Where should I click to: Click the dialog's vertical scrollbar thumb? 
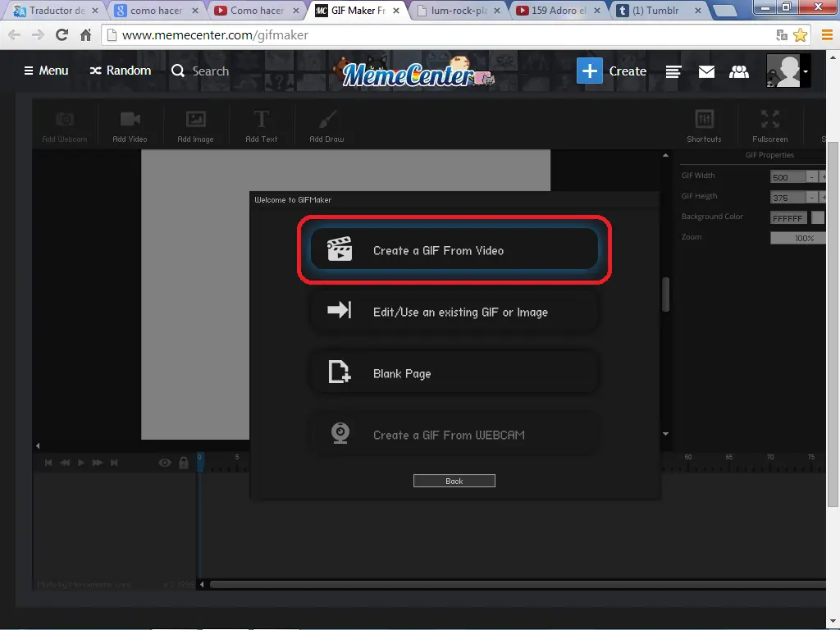(665, 294)
